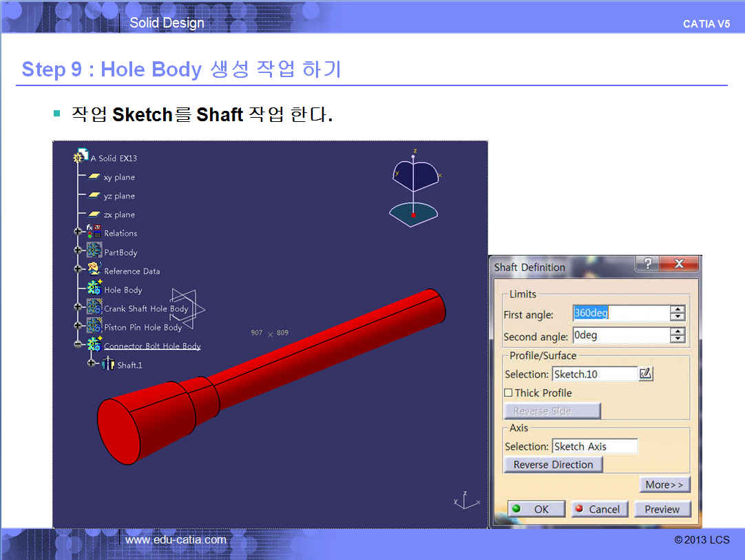
Task: Click the Reverse Direction button
Action: pyautogui.click(x=553, y=465)
